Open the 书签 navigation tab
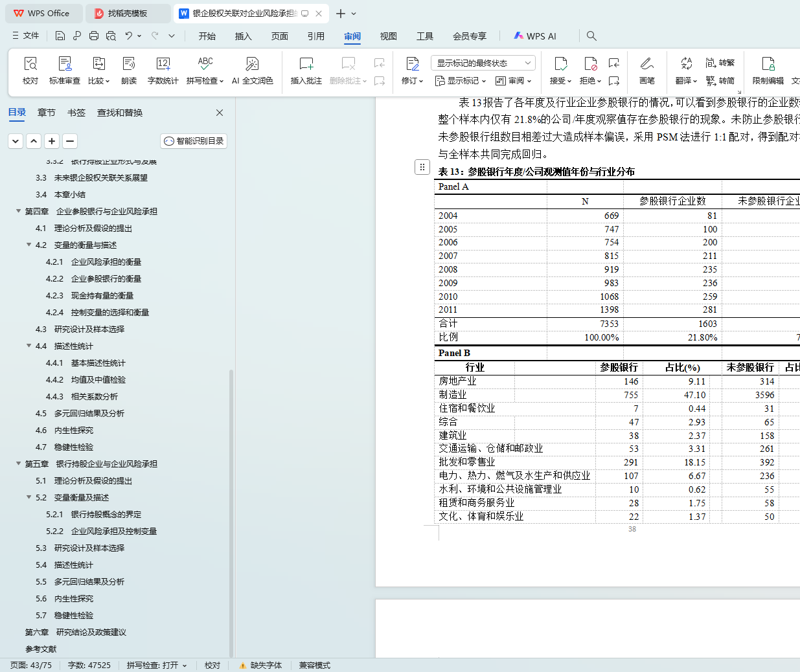 pos(76,113)
